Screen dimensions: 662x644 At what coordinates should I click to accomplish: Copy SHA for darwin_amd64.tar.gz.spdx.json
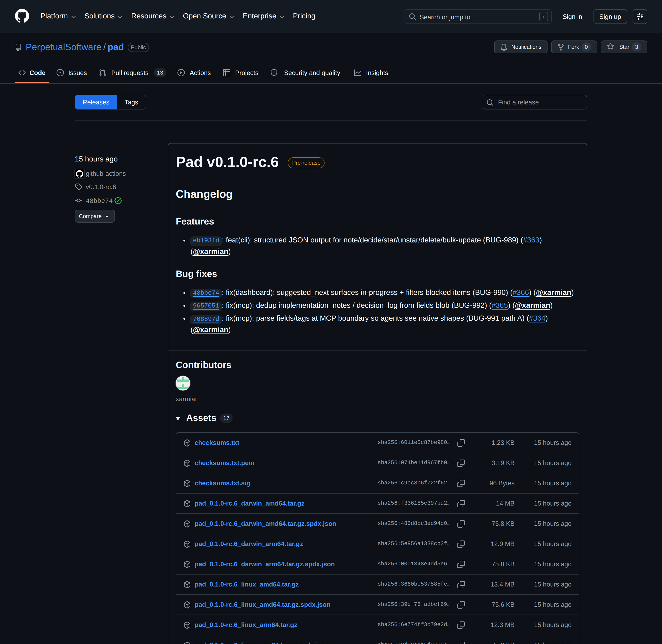[461, 523]
